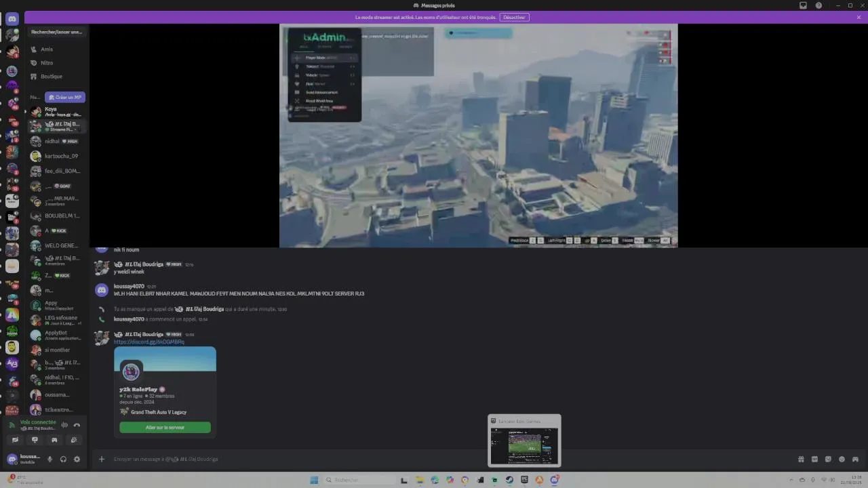Open LEG safouane conversation
Image resolution: width=868 pixels, height=488 pixels.
(x=57, y=320)
